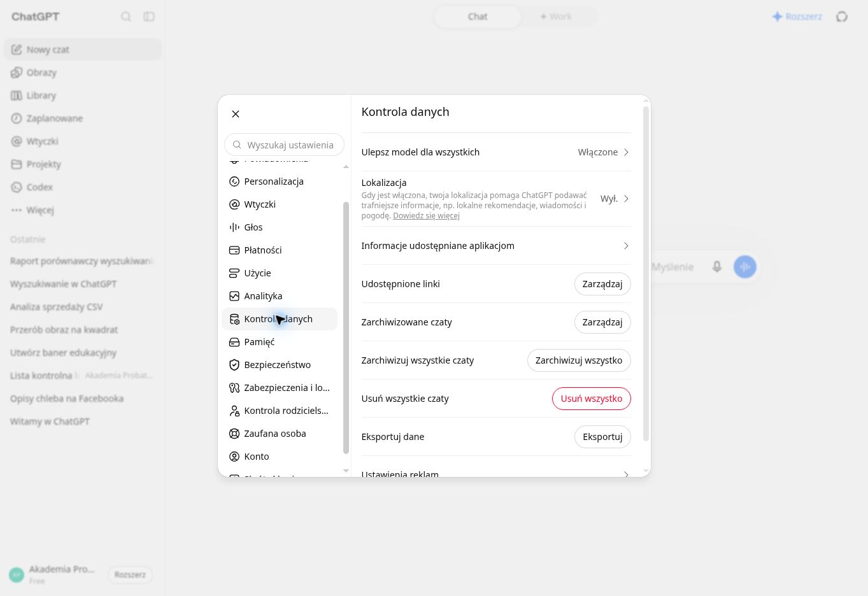This screenshot has width=868, height=596.
Task: Click the Rozszerz button beside the profile
Action: coord(130,574)
